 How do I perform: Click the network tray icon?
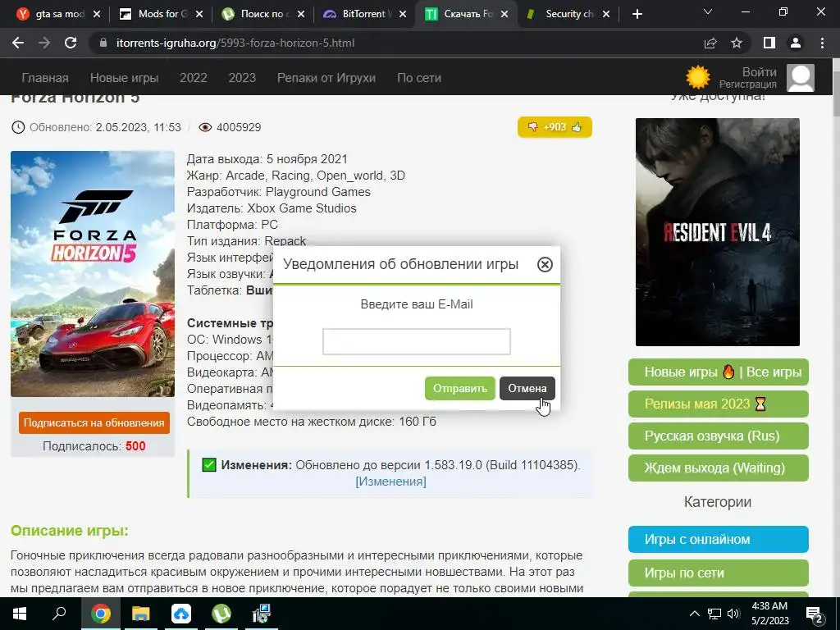coord(714,614)
